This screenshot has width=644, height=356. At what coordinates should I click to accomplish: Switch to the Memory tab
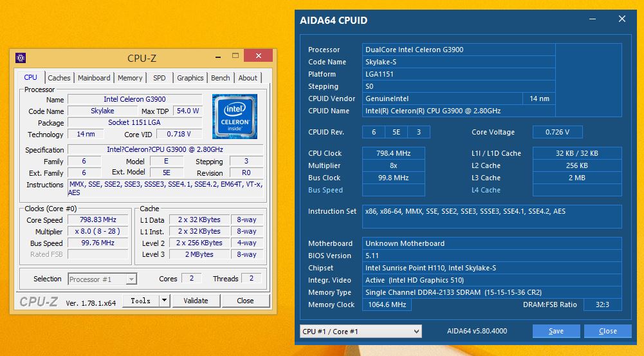pyautogui.click(x=130, y=78)
